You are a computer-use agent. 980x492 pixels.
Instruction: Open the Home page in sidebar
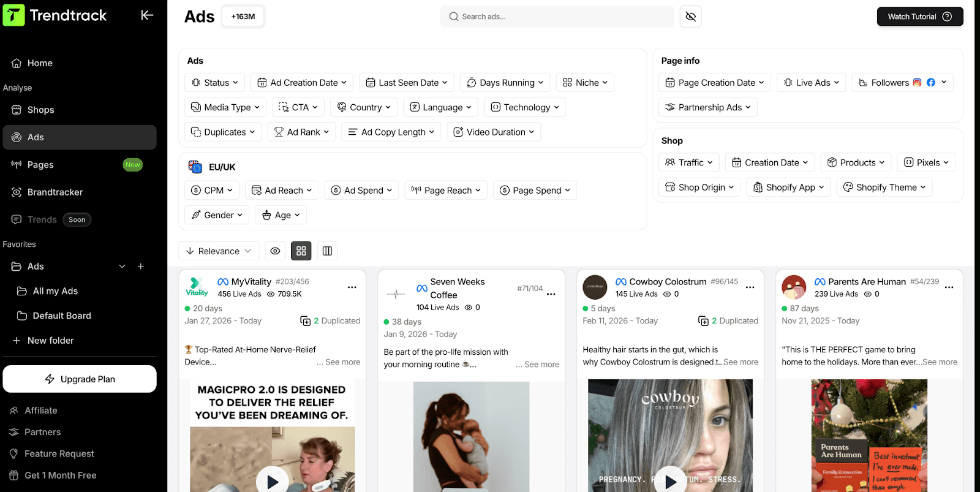pos(80,63)
